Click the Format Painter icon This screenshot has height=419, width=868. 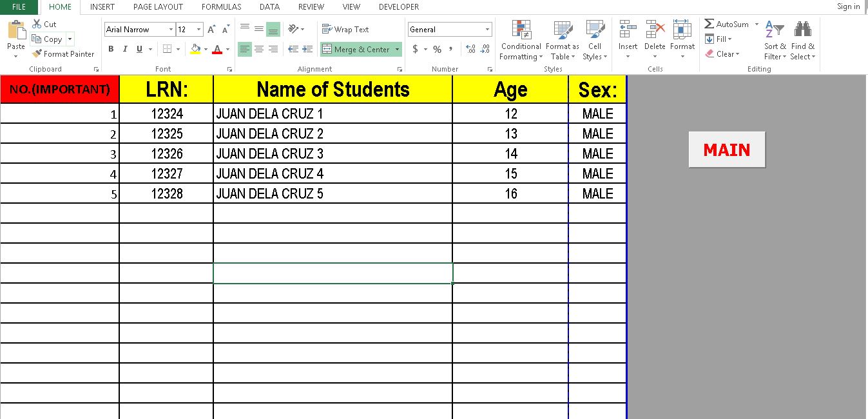click(37, 54)
